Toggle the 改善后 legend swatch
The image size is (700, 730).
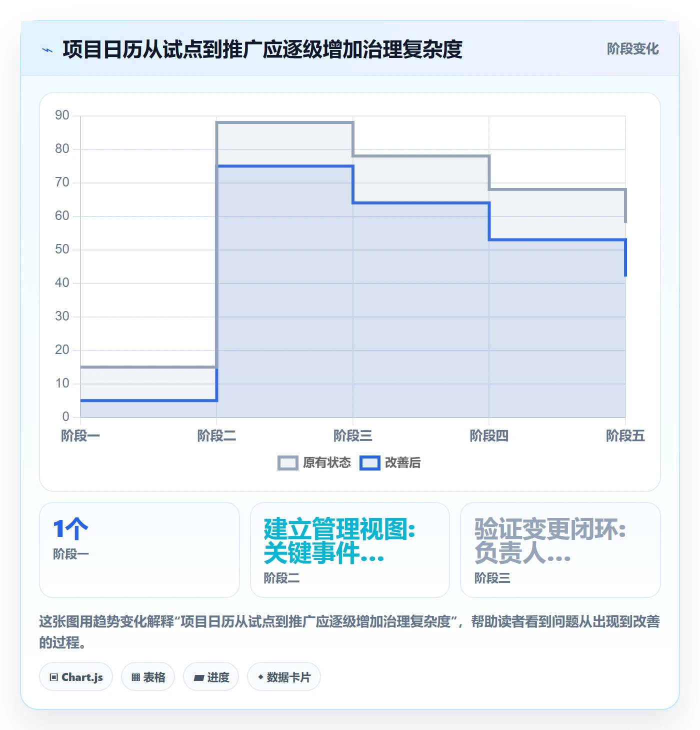[370, 463]
